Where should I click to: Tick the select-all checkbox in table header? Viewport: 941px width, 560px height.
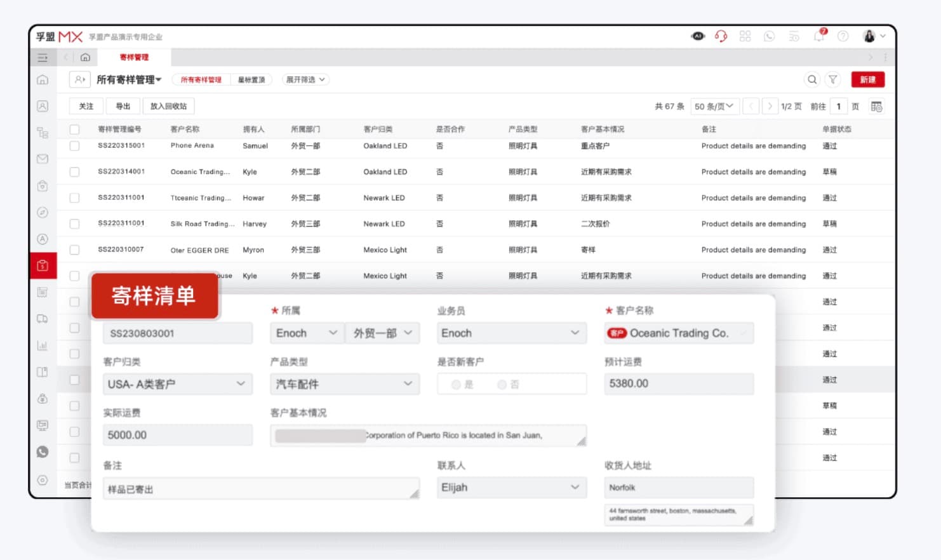click(x=74, y=130)
